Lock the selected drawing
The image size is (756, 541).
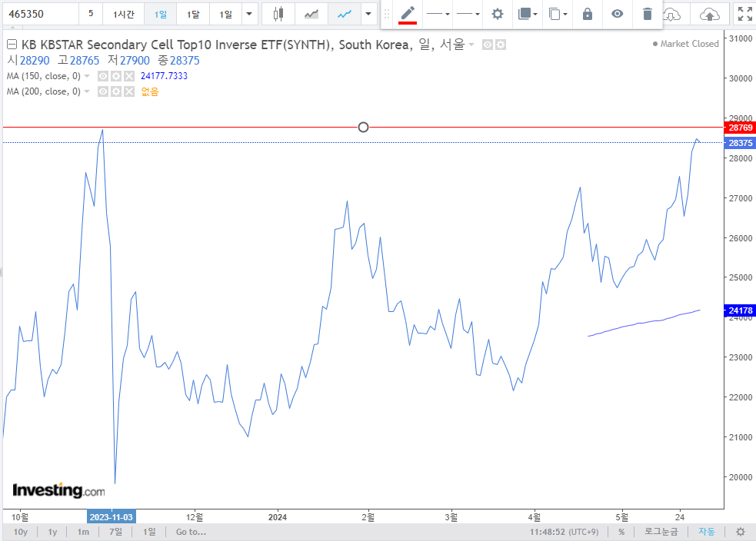point(588,14)
